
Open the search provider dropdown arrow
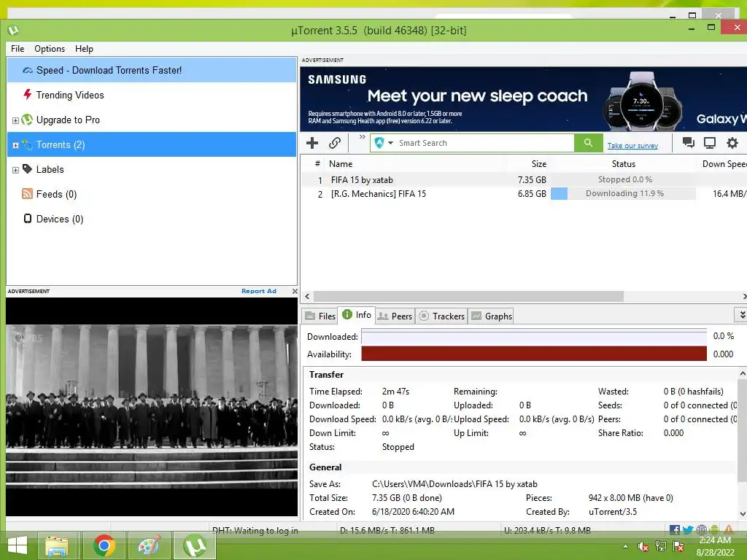(391, 143)
